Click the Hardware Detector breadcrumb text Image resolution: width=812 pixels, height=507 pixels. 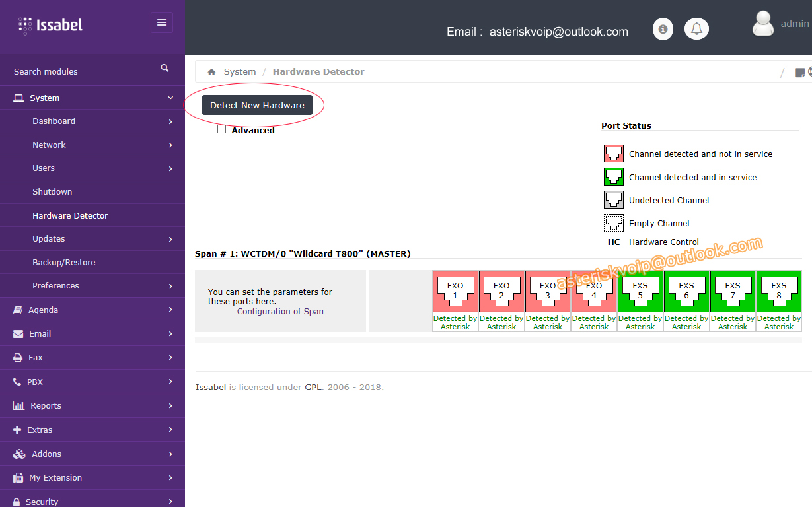pyautogui.click(x=318, y=71)
